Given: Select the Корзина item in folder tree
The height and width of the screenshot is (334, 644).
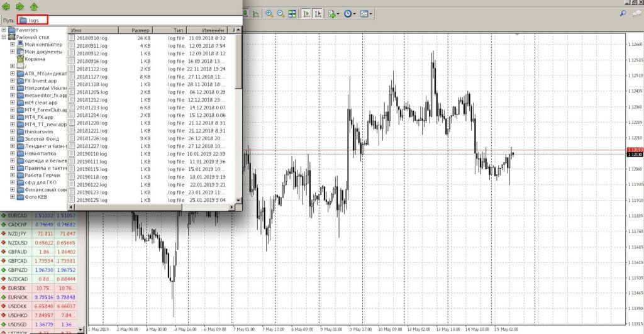Looking at the screenshot, I should (x=35, y=59).
